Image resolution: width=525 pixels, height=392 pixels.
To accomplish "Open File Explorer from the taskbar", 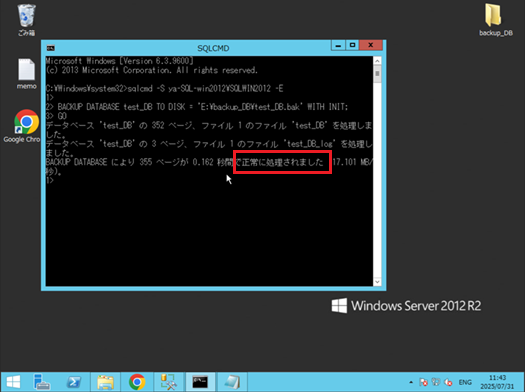I will coord(105,382).
